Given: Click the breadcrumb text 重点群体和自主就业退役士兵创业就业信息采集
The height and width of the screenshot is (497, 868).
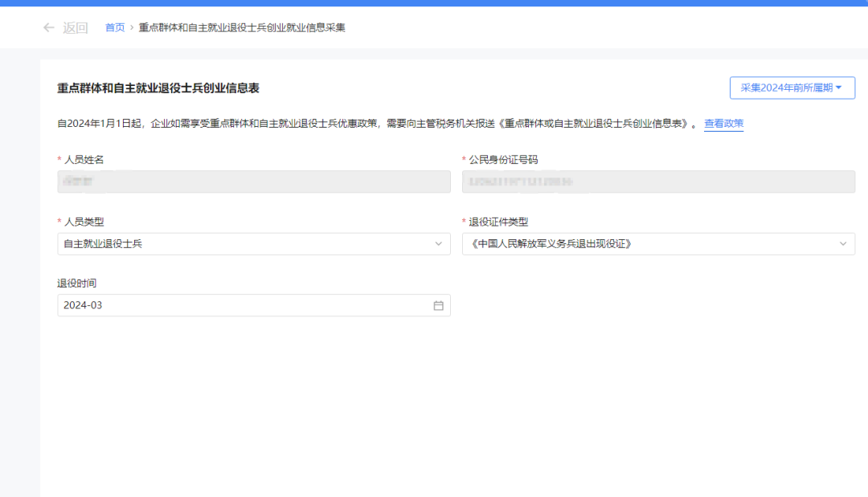Looking at the screenshot, I should tap(242, 27).
